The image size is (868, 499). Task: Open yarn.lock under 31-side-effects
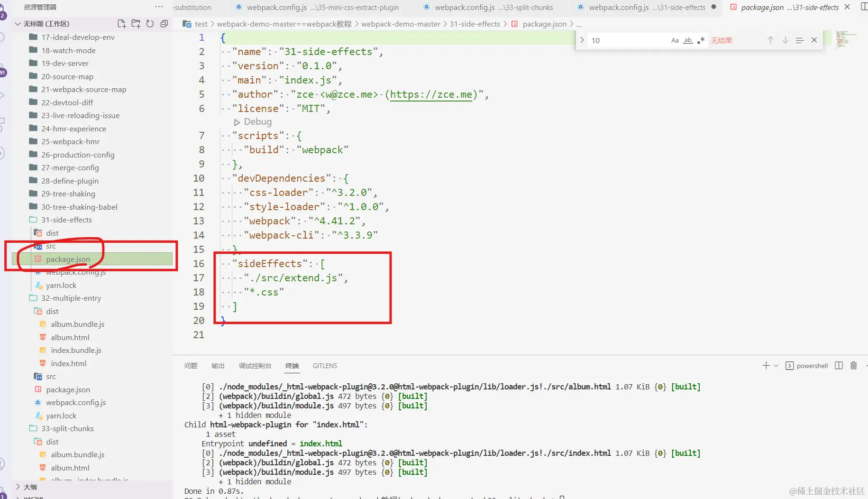point(61,285)
